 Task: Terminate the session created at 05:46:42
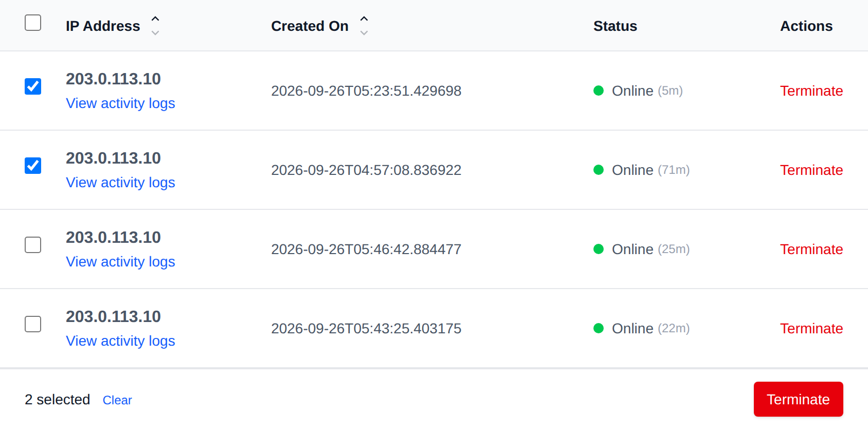pos(811,249)
